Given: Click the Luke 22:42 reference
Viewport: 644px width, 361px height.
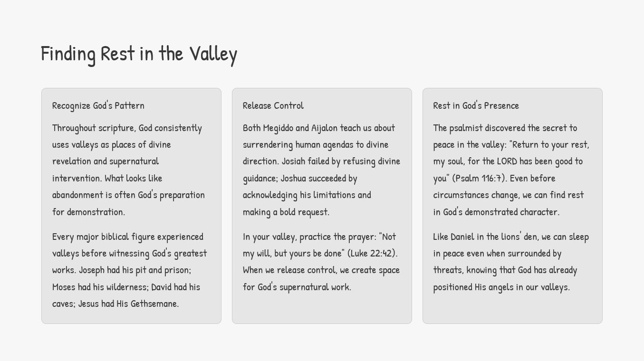Looking at the screenshot, I should coord(373,253).
